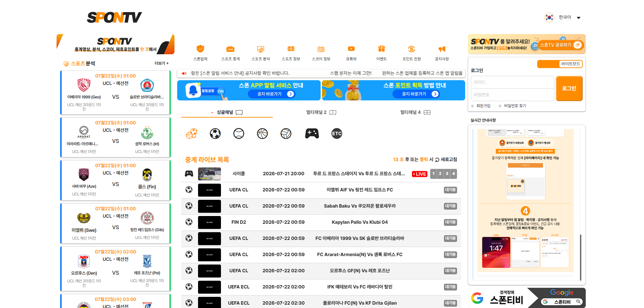This screenshot has width=644, height=308.
Task: Open the FC 이베리아 1999 Vs SK 슬로반 match
Action: click(360, 238)
